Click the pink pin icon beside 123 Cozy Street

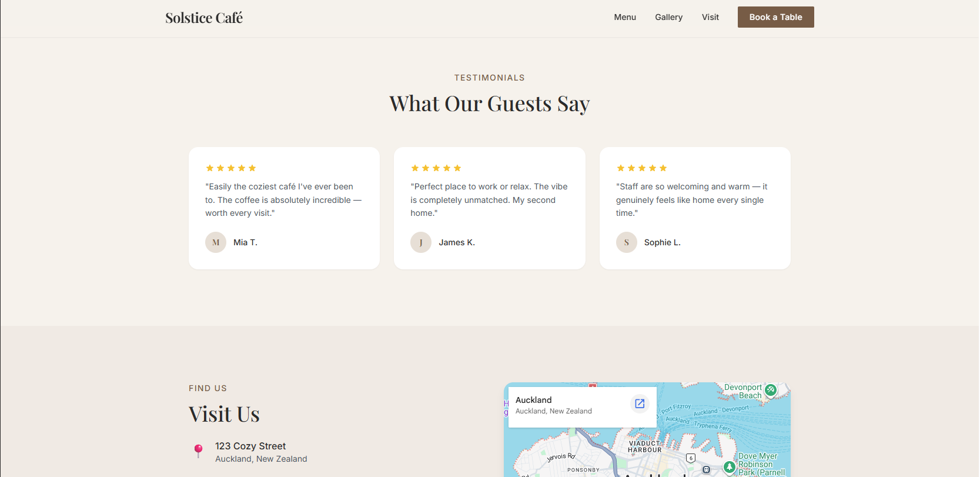tap(199, 451)
